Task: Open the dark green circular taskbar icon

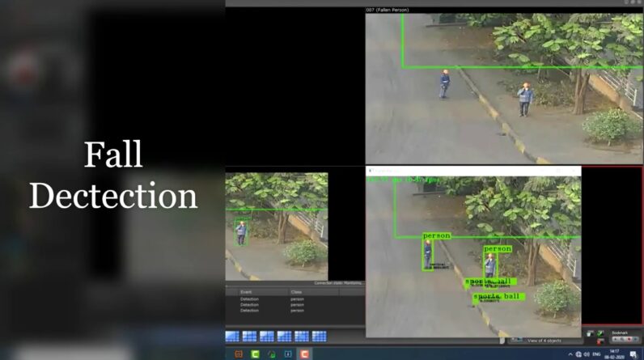Action: pyautogui.click(x=272, y=354)
